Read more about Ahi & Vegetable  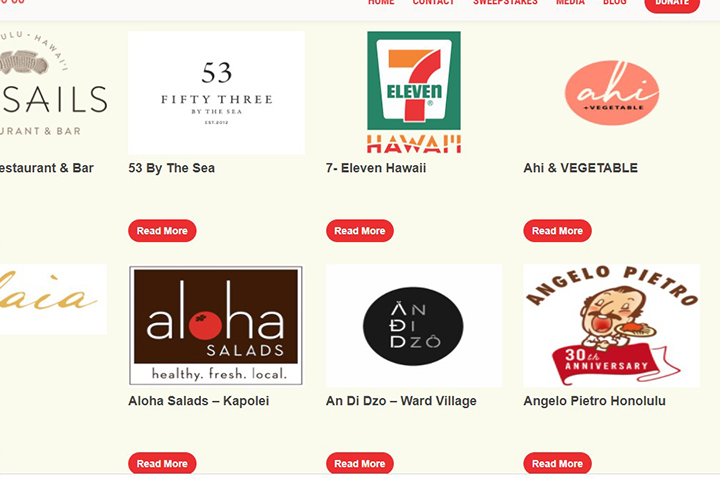557,231
